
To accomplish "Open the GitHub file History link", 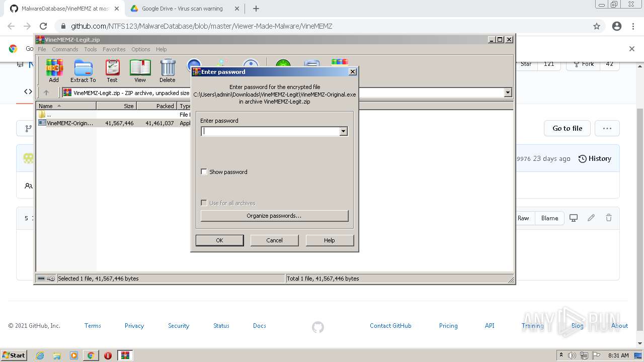I will [x=595, y=158].
